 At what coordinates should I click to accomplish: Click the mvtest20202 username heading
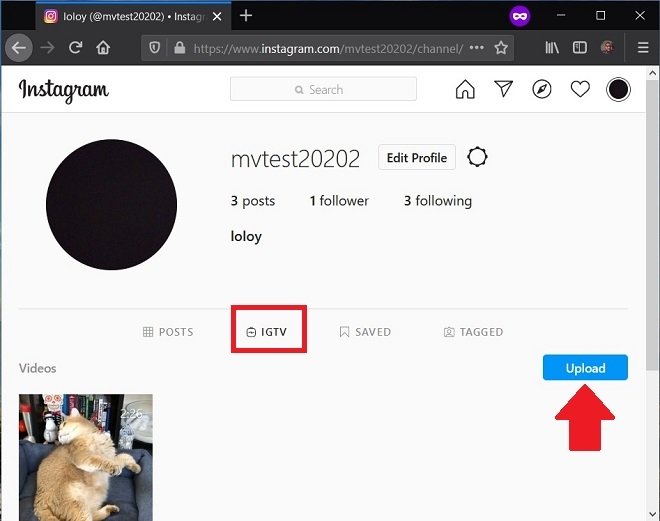295,159
